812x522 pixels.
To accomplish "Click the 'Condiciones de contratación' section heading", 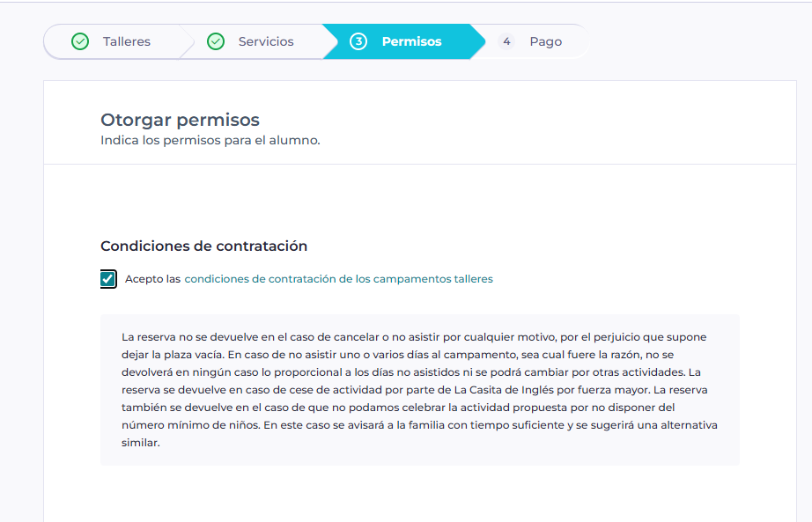I will (x=203, y=246).
